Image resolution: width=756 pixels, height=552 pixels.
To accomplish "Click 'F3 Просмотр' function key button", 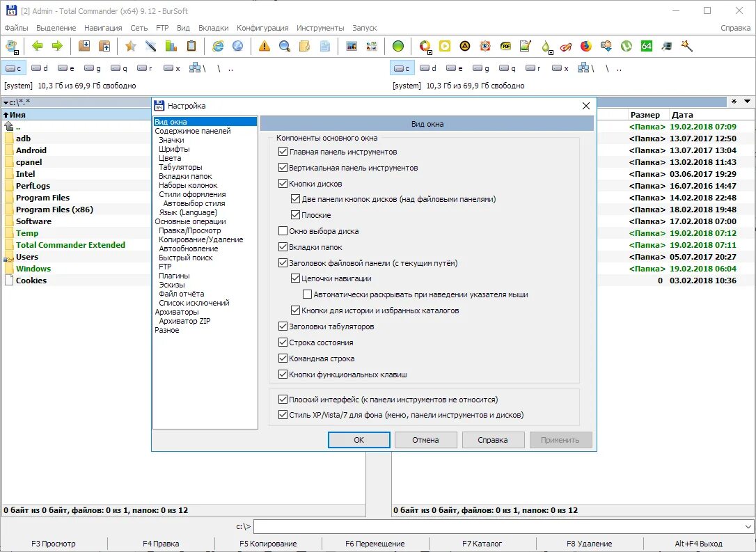I will click(x=54, y=544).
